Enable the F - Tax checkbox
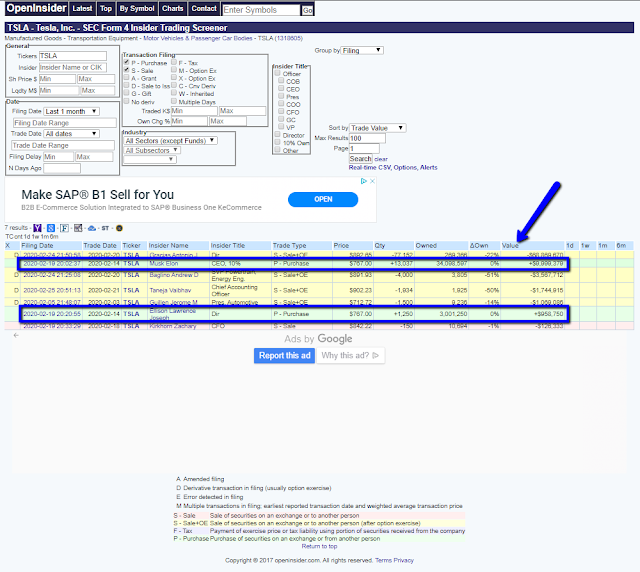This screenshot has width=640, height=572. point(174,62)
